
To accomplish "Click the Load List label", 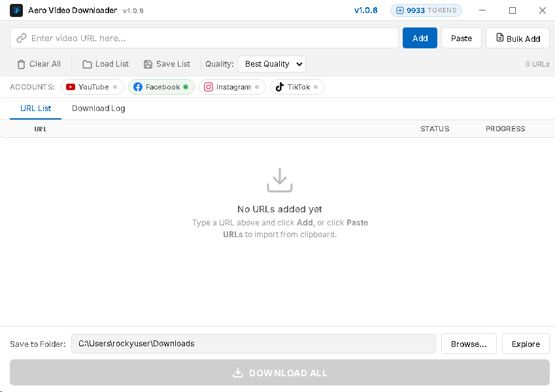I will tap(112, 64).
